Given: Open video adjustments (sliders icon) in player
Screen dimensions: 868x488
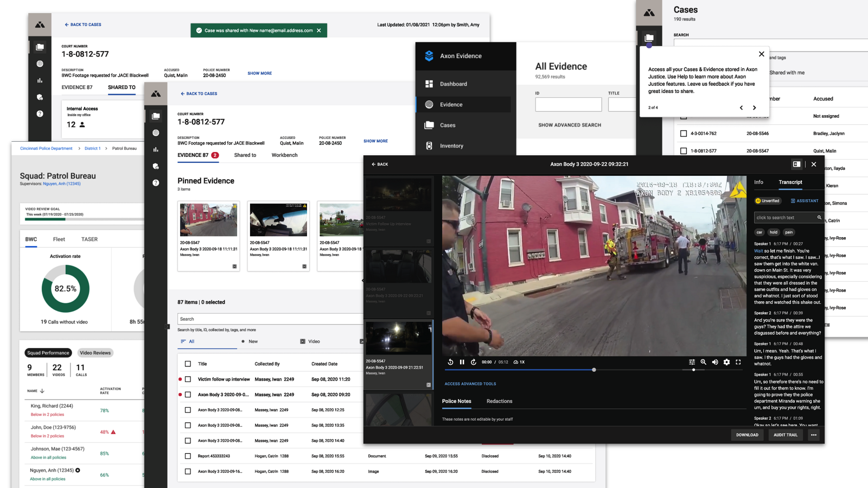Looking at the screenshot, I should 692,362.
